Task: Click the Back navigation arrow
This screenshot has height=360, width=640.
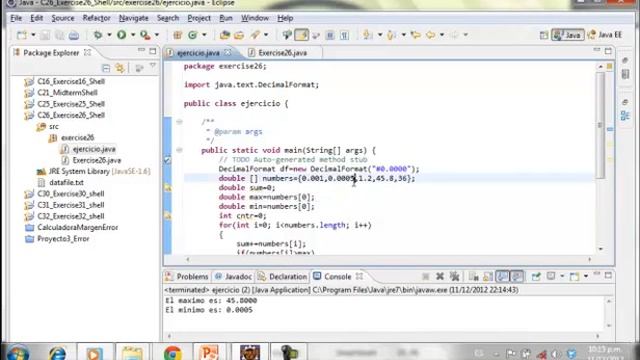Action: click(x=431, y=35)
